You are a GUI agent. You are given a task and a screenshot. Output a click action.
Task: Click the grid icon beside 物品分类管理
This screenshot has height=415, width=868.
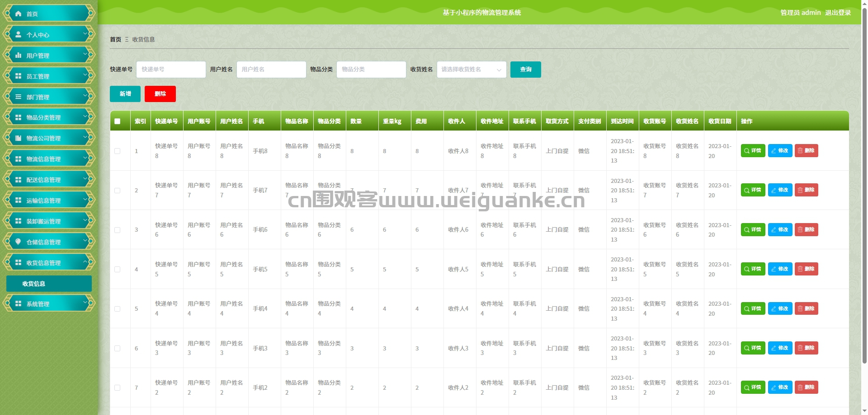coord(18,117)
